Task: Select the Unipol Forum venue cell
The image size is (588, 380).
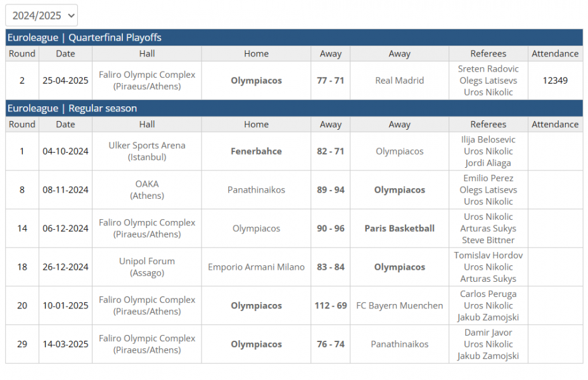Action: tap(147, 267)
